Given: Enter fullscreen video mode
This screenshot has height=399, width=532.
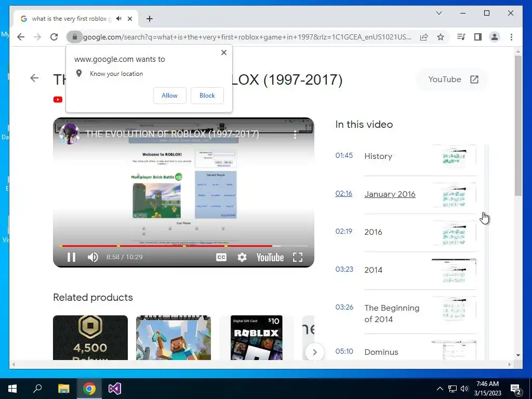Looking at the screenshot, I should [x=298, y=257].
